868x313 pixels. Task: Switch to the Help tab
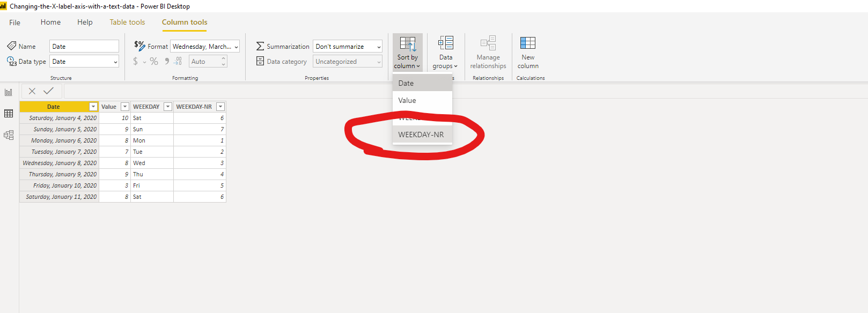[85, 22]
